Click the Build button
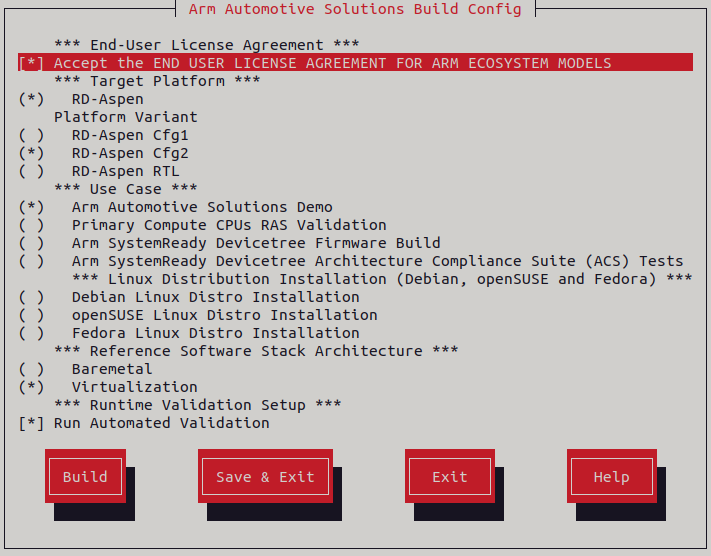Screen dimensions: 711x556 (x=85, y=476)
